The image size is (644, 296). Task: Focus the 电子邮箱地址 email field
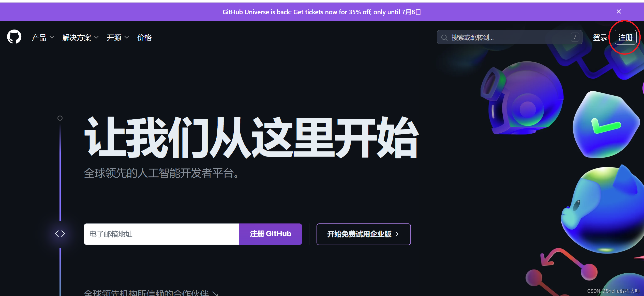pyautogui.click(x=161, y=234)
